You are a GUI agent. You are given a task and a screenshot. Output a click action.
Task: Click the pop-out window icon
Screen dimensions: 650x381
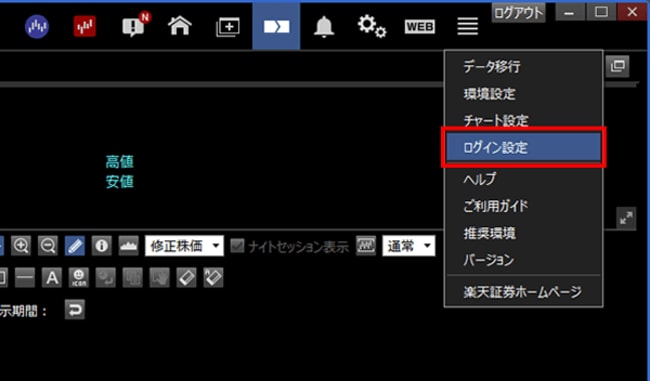click(x=618, y=66)
